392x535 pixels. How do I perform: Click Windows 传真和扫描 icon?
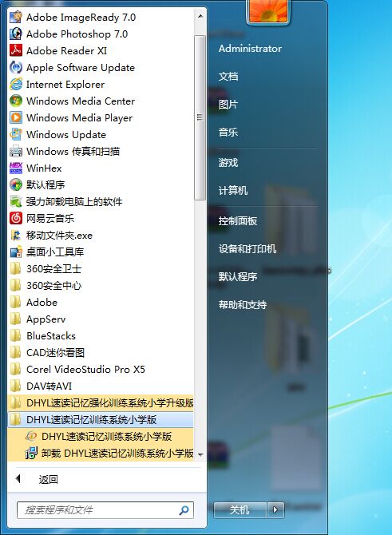pos(16,151)
